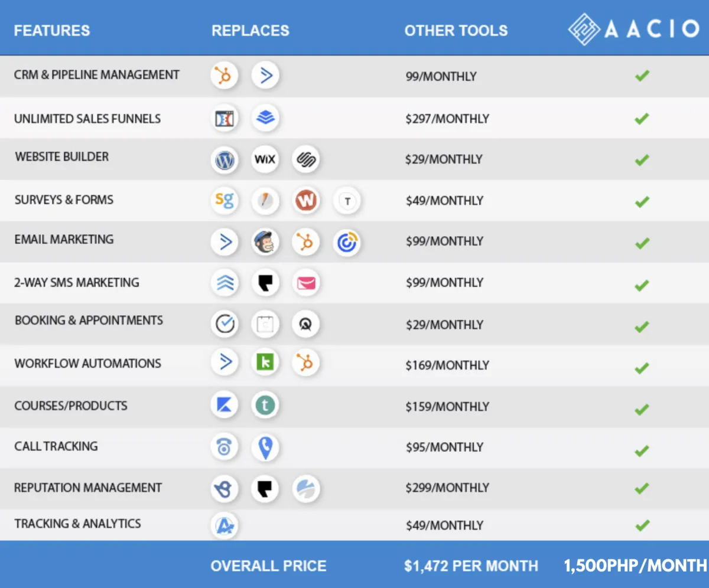Click the ActiveCampaign arrow logo in CRM & Pipeline row
Screen dimensions: 709x588
pos(265,76)
